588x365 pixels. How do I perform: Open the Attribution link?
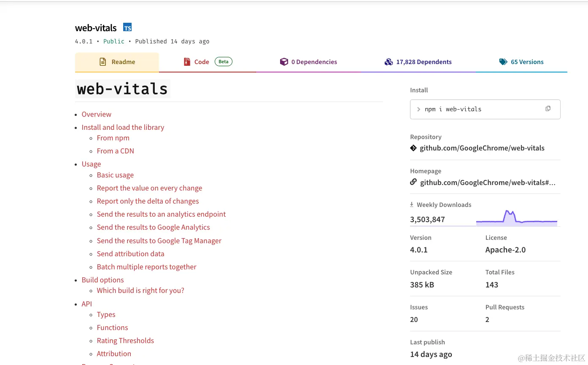(114, 354)
